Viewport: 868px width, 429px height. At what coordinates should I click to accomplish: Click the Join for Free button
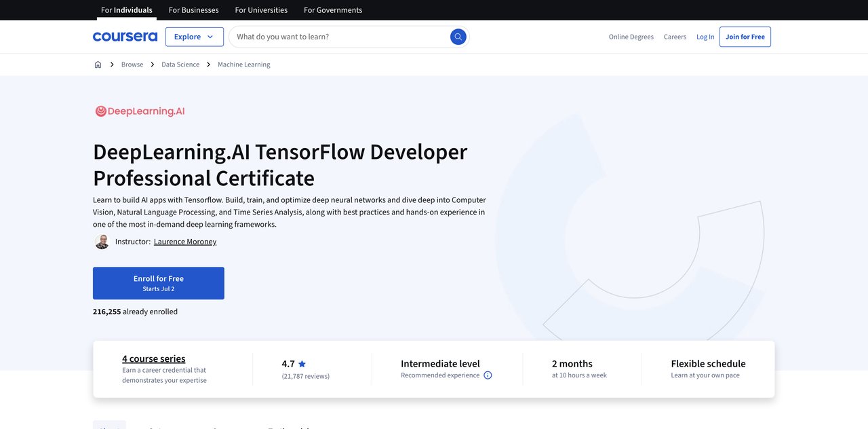coord(745,37)
